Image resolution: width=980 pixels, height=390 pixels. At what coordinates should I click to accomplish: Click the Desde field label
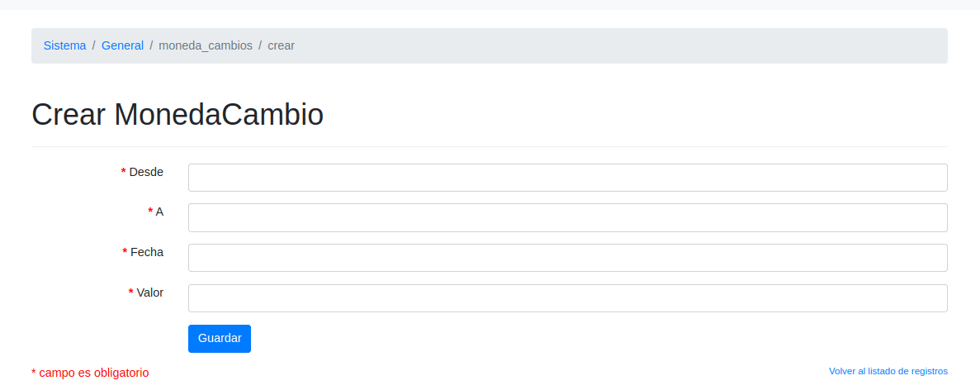pos(146,172)
